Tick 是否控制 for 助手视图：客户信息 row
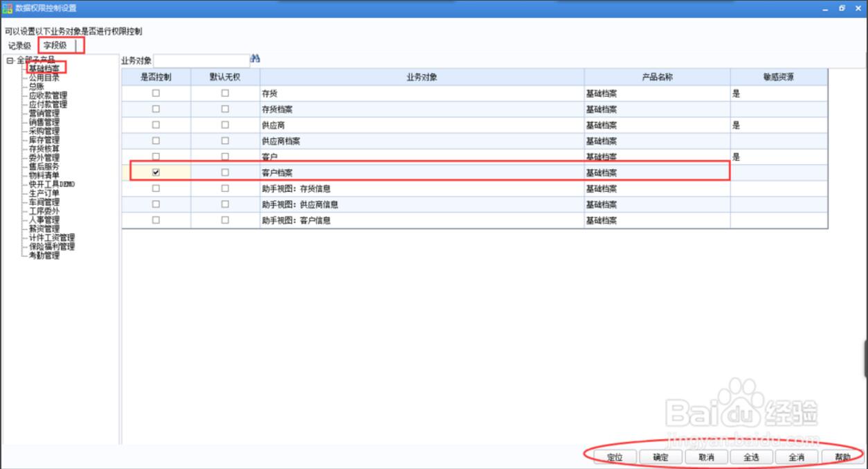Image resolution: width=868 pixels, height=469 pixels. [x=156, y=220]
